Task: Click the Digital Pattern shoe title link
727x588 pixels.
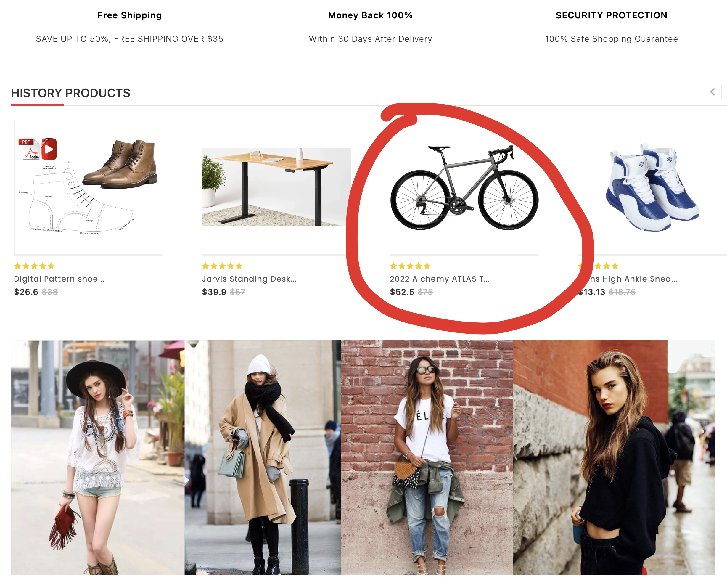Action: tap(59, 279)
